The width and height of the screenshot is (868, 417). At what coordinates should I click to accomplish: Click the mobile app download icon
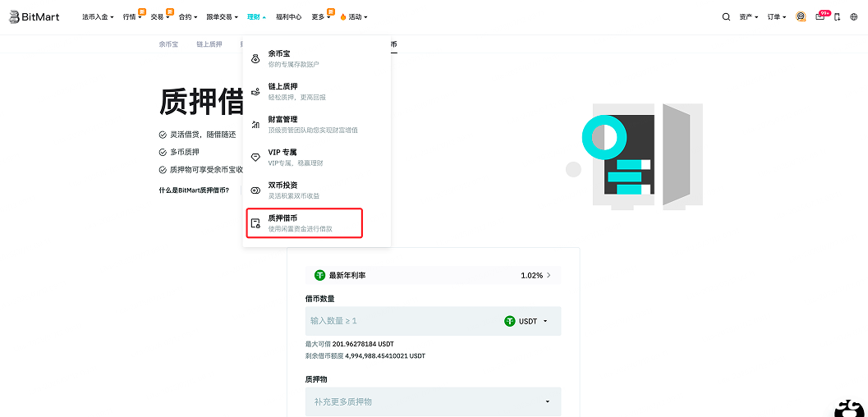(x=837, y=16)
